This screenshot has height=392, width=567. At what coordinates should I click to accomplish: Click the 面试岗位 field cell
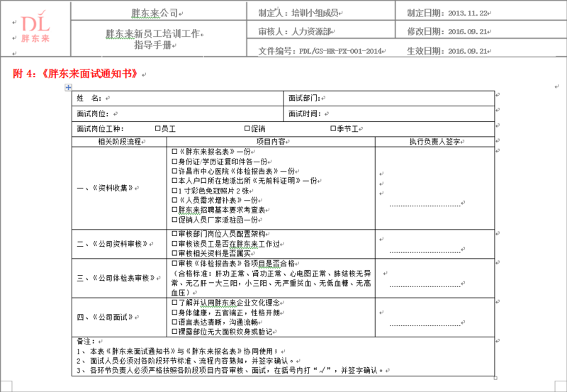(x=178, y=114)
